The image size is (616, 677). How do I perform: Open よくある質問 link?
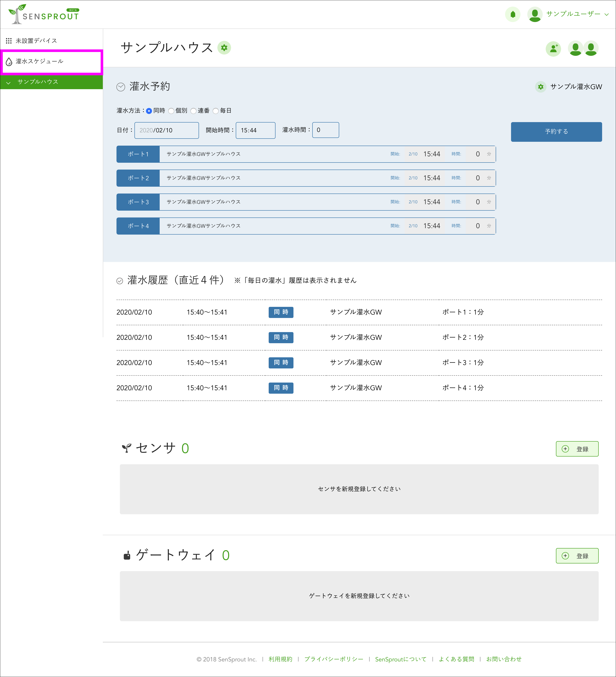[x=456, y=659]
